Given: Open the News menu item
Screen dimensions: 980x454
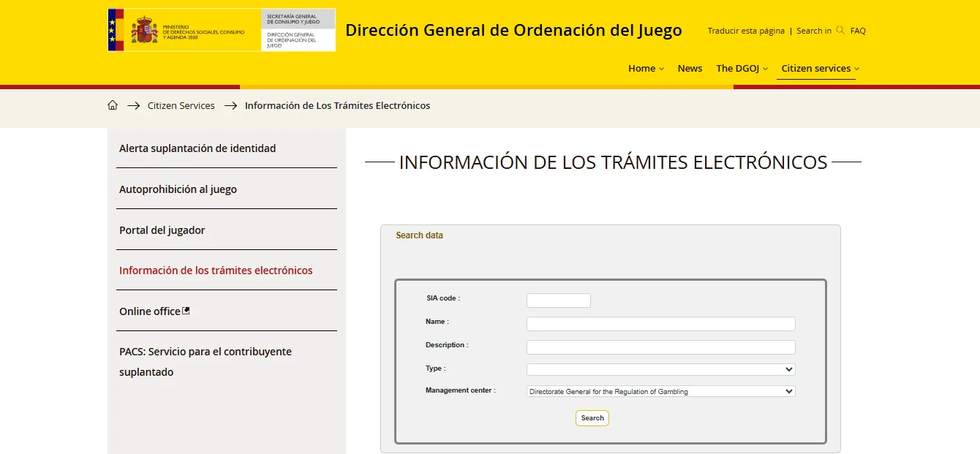Looking at the screenshot, I should tap(690, 68).
